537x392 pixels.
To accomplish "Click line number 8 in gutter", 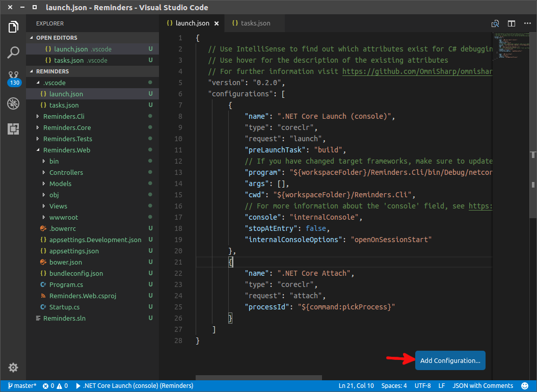I will 180,116.
